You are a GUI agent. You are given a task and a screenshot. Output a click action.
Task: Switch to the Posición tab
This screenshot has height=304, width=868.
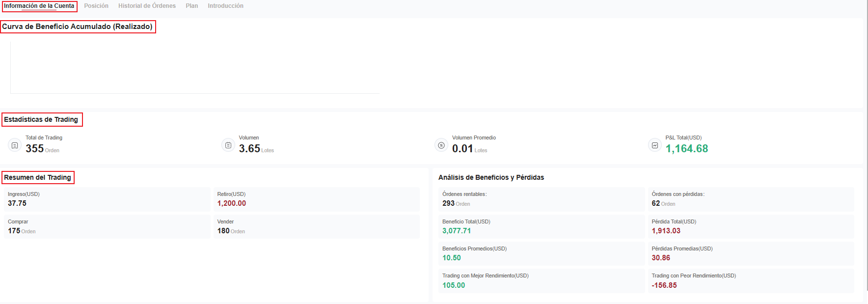click(96, 6)
